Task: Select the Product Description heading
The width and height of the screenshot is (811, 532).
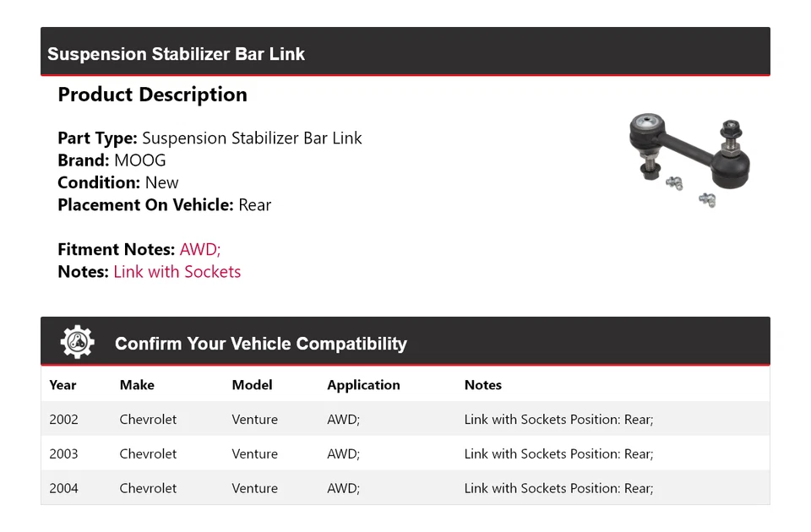Action: [x=153, y=95]
